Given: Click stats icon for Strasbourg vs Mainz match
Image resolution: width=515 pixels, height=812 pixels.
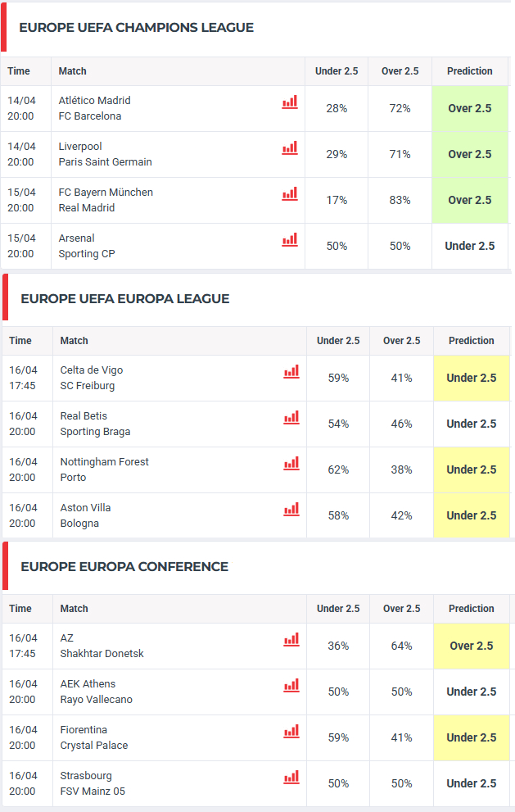Looking at the screenshot, I should pos(291,777).
